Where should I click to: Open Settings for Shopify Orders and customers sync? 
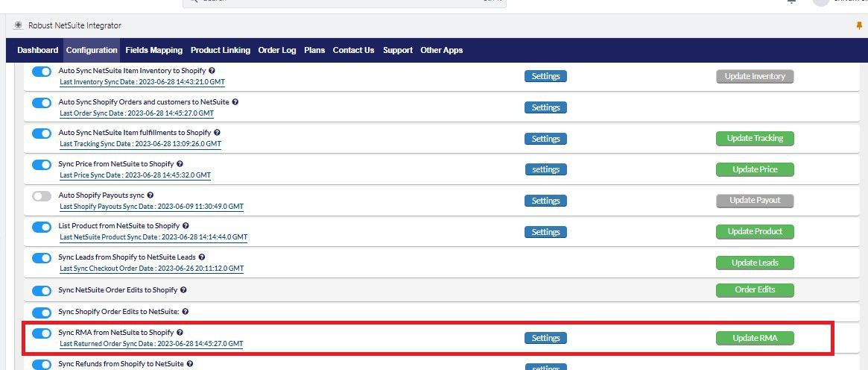[x=545, y=107]
